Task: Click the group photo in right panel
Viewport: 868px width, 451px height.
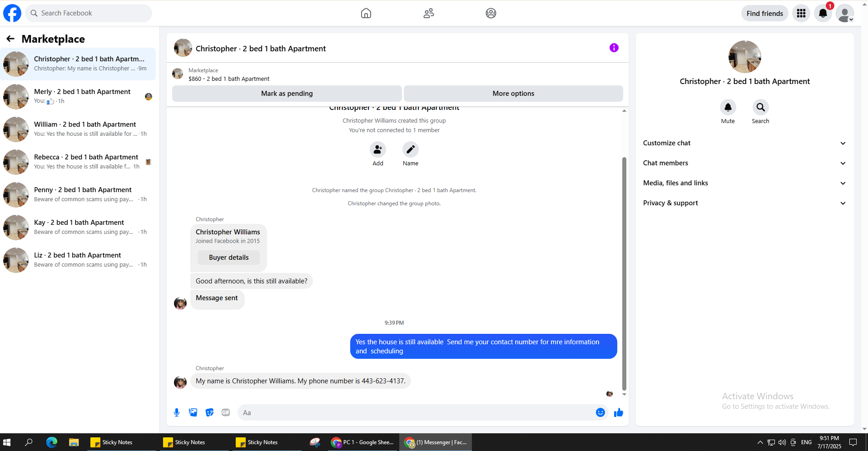Action: click(745, 57)
